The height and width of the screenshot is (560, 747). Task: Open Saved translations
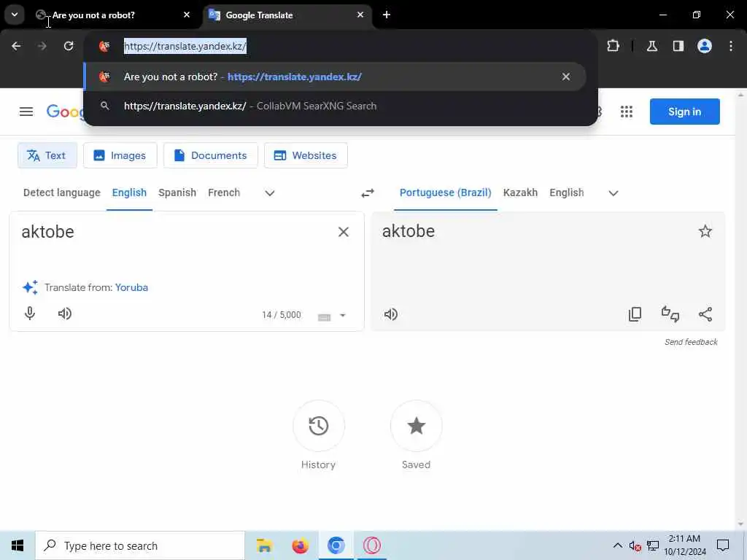(x=416, y=426)
